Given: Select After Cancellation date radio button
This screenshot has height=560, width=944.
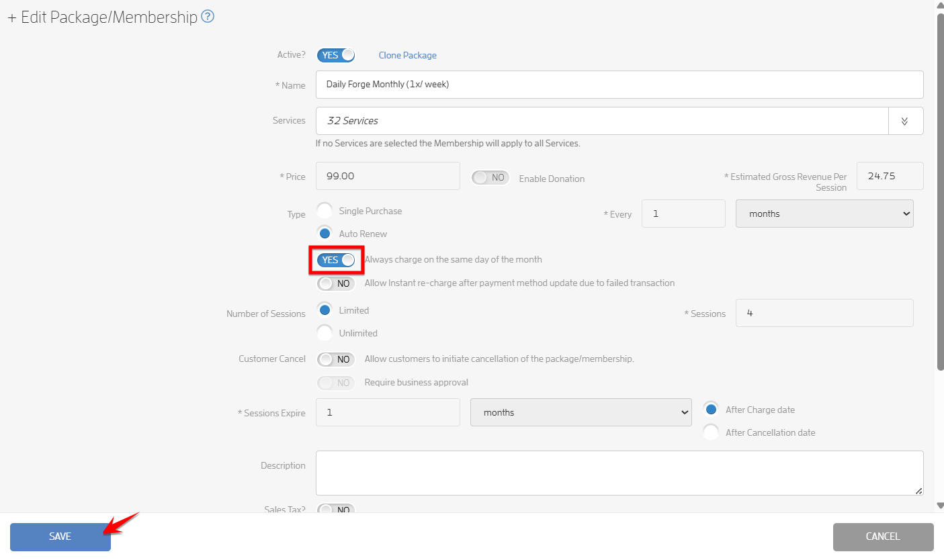Looking at the screenshot, I should tap(711, 432).
